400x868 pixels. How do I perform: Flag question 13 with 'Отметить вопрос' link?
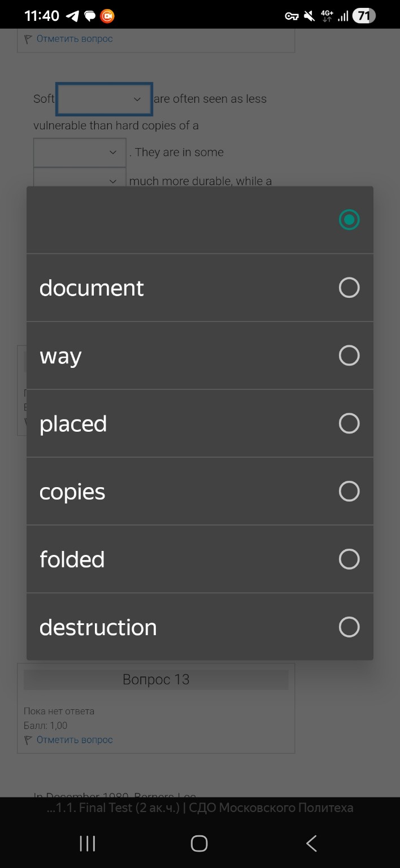[x=74, y=740]
